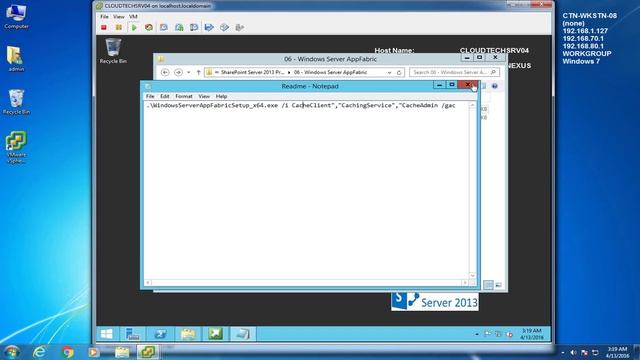Click the VM taskbar clock showing 3:19 AM

click(x=532, y=334)
